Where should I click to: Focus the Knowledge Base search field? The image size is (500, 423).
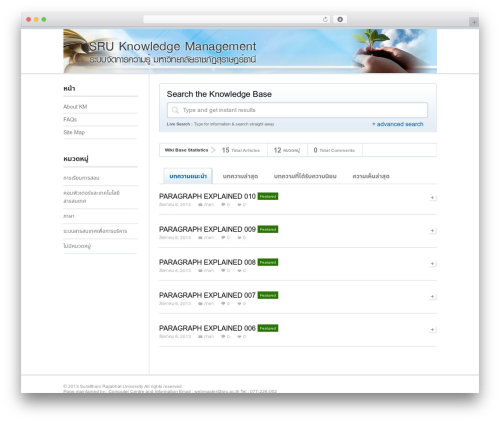[297, 110]
